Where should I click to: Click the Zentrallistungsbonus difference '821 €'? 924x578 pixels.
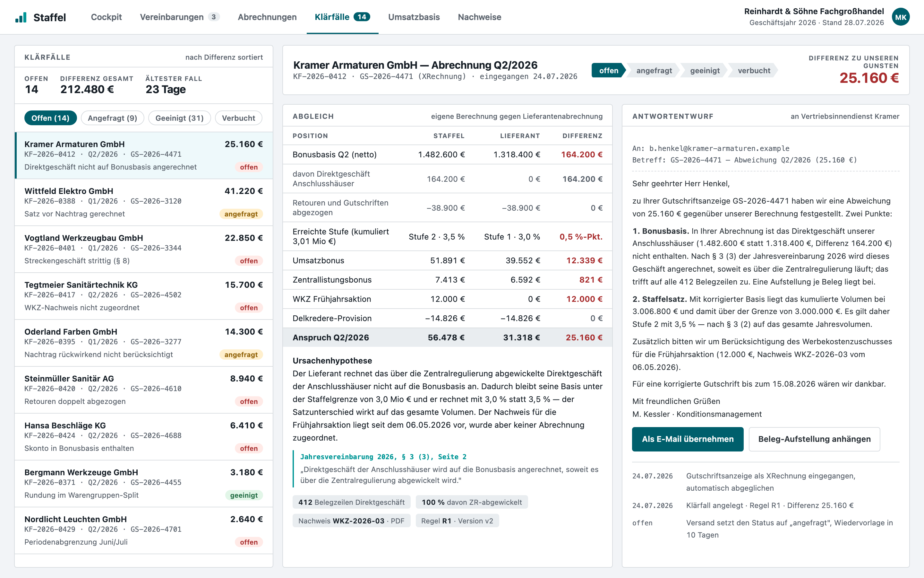[591, 280]
